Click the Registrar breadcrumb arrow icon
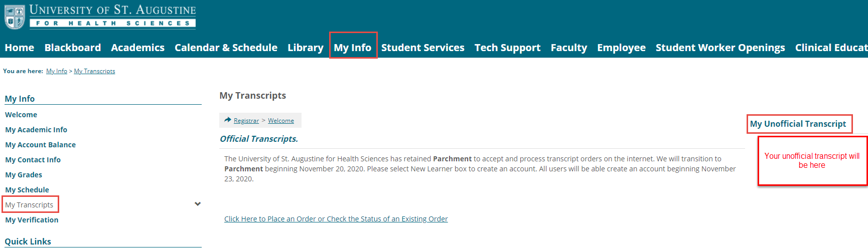868x249 pixels. click(x=228, y=120)
